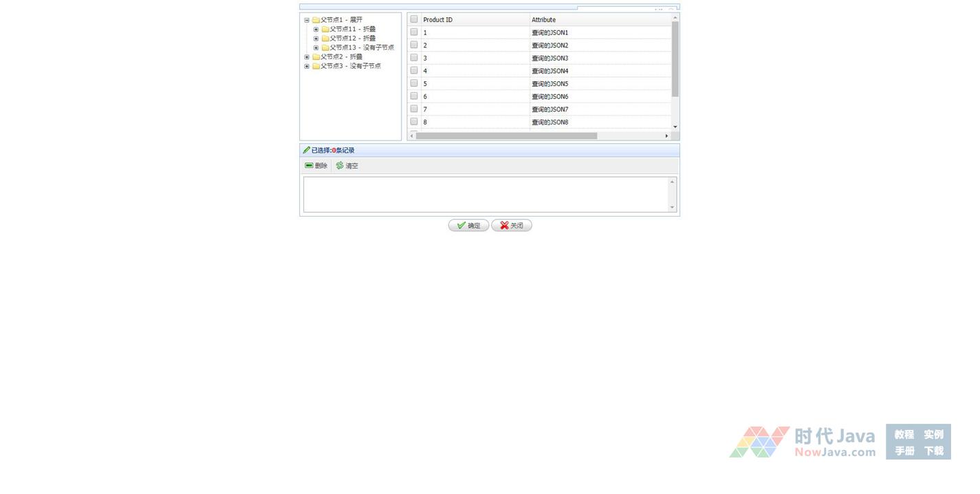Click the pencil icon beside 已选择
This screenshot has height=494, width=980.
point(307,151)
